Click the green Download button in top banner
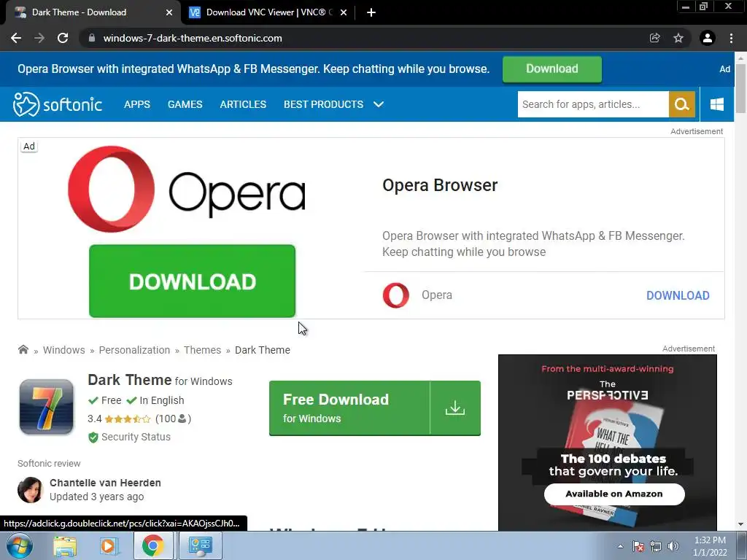The height and width of the screenshot is (560, 747). 552,69
